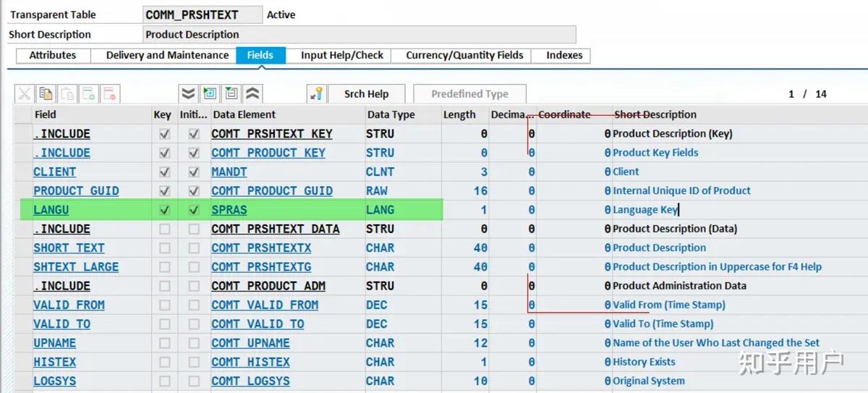Click the foreign key icon

pos(316,93)
